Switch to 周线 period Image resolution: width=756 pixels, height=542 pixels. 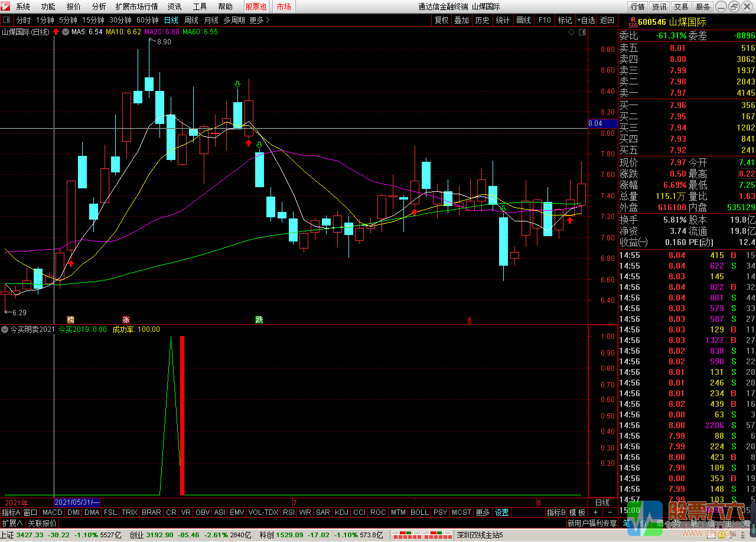191,19
